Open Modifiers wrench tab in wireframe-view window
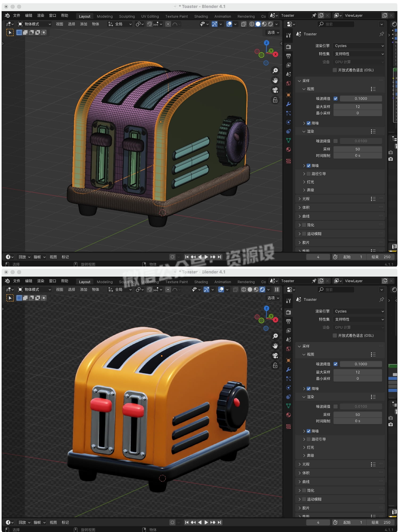The height and width of the screenshot is (532, 399). [288, 104]
